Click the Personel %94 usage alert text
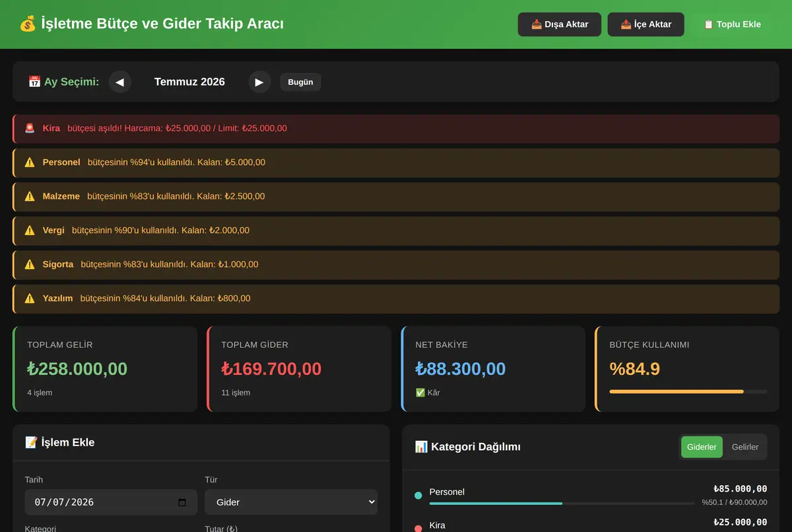 (176, 162)
